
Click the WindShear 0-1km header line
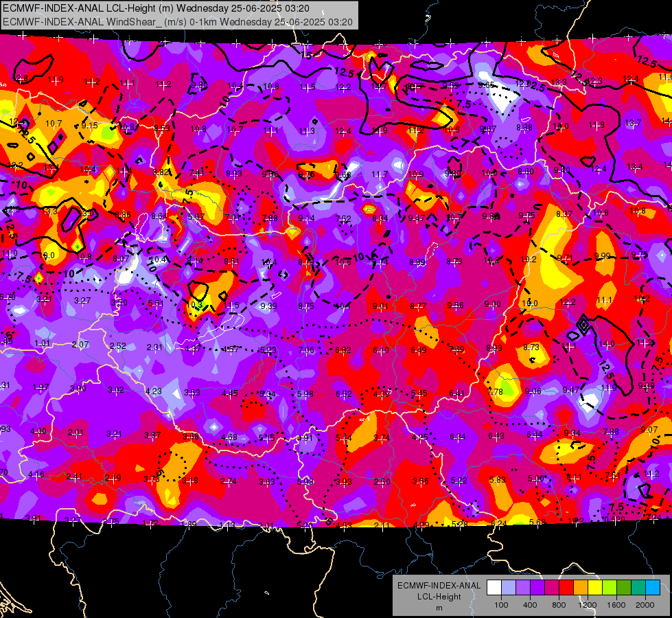tap(177, 22)
